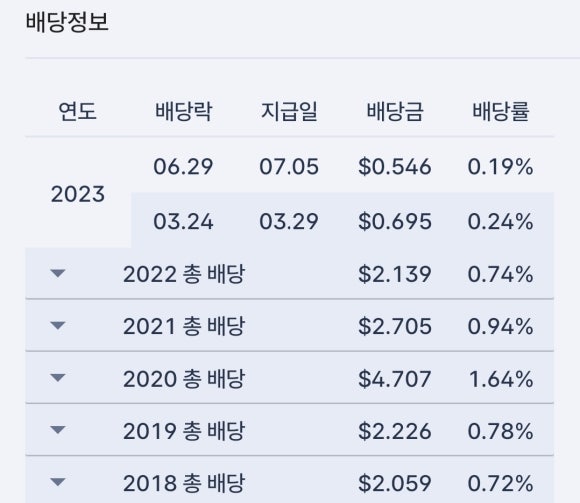This screenshot has height=503, width=580.
Task: Expand the 2018 총 배당 row arrow
Action: (x=58, y=482)
